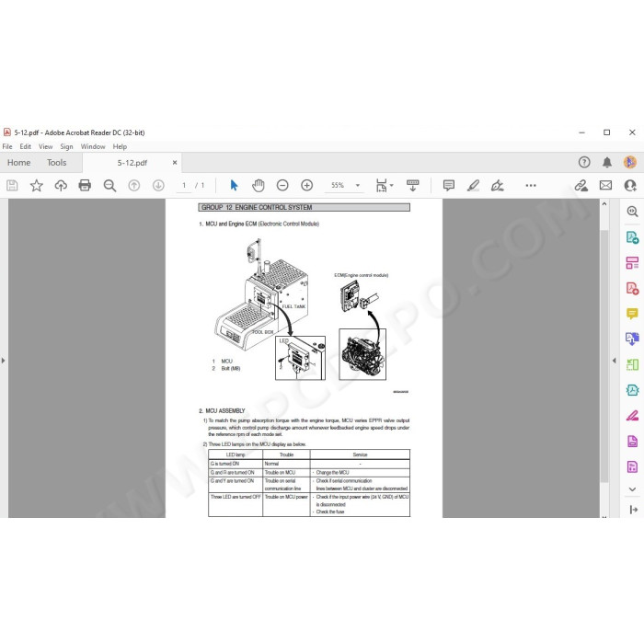Hide right pane triangle handle
The image size is (644, 644).
click(x=615, y=361)
